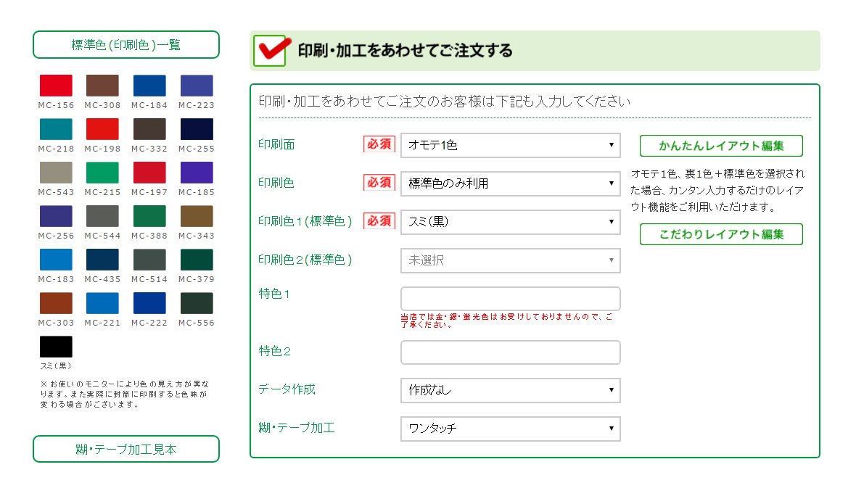Choose the MC-514 slate gray swatch
The image size is (856, 504).
click(149, 259)
